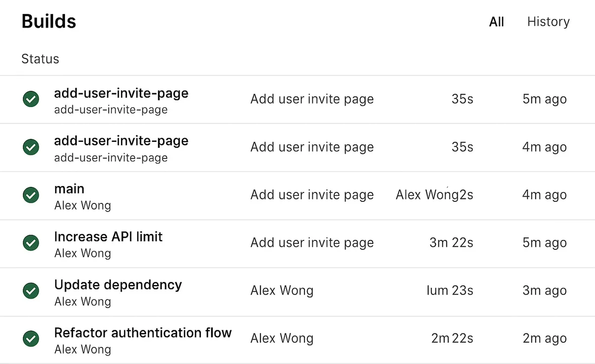595x364 pixels.
Task: Click the topmost build's green checkmark icon
Action: click(31, 99)
